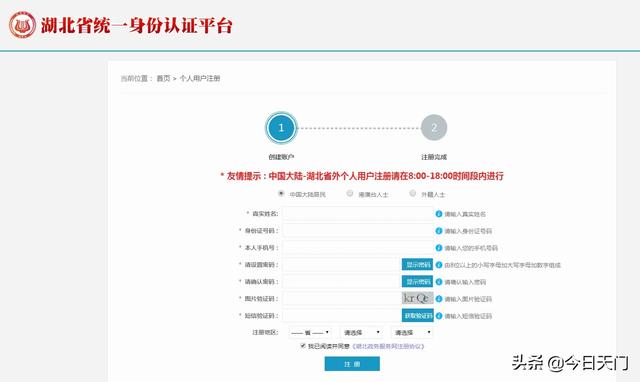Screen dimensions: 640x382
Task: Click info icon beside image captcha field
Action: coord(439,299)
